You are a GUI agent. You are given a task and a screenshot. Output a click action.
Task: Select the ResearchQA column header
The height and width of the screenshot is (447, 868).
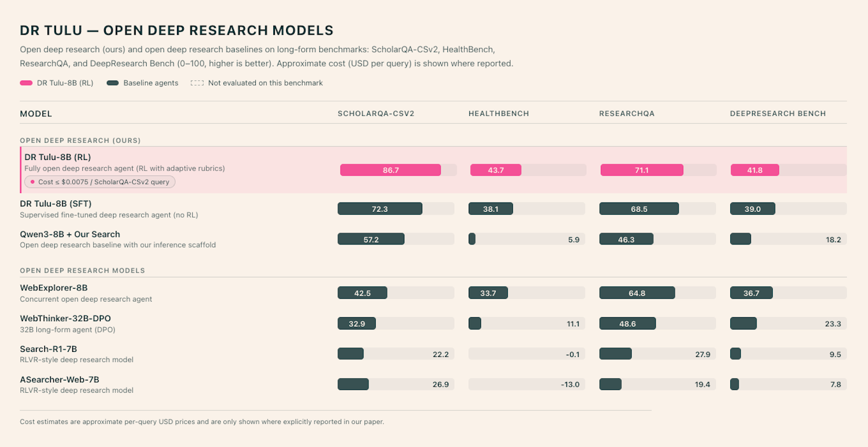[x=627, y=114]
